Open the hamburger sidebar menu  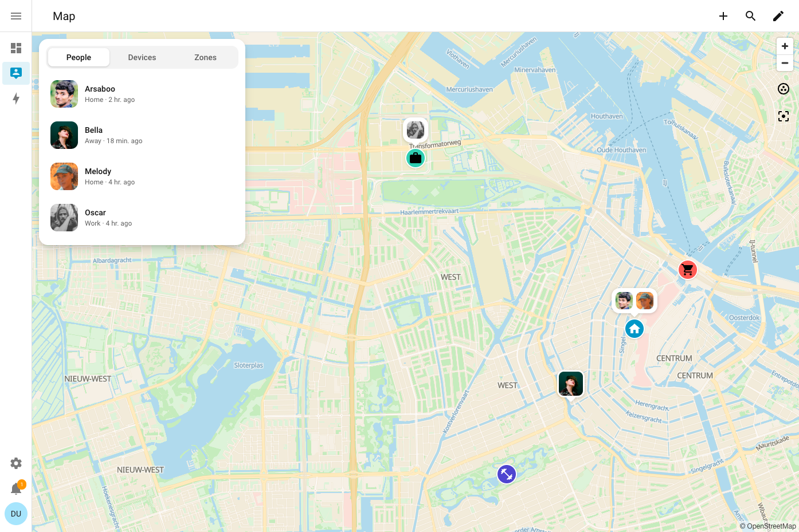click(16, 16)
